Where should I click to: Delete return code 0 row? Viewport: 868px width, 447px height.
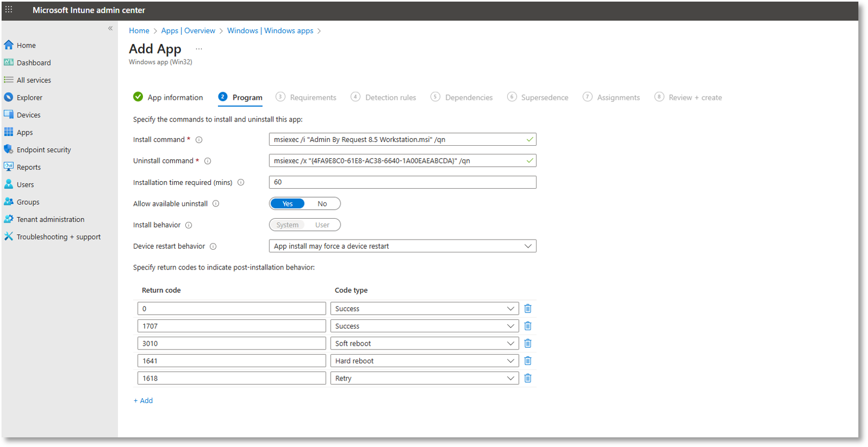[x=527, y=309]
